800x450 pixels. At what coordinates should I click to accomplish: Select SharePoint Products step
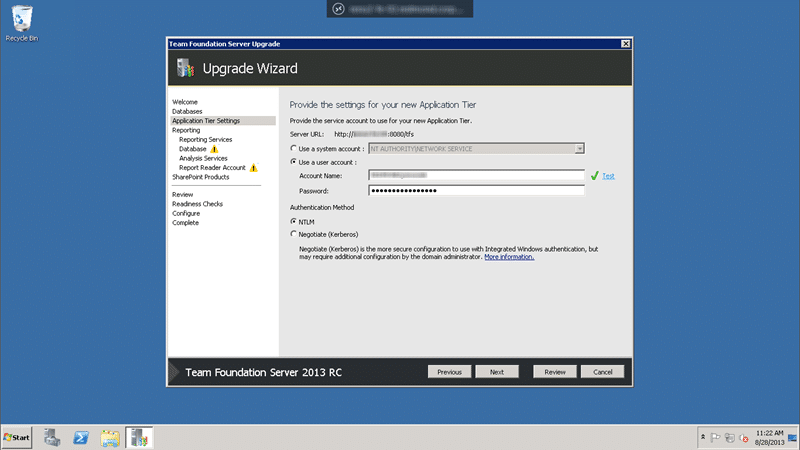pos(201,177)
